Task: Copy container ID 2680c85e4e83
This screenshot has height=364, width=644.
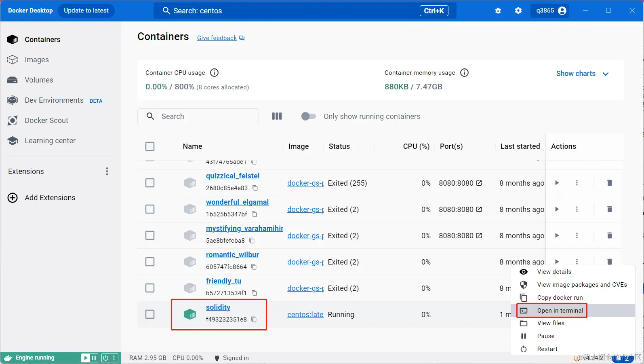Action: pos(255,188)
